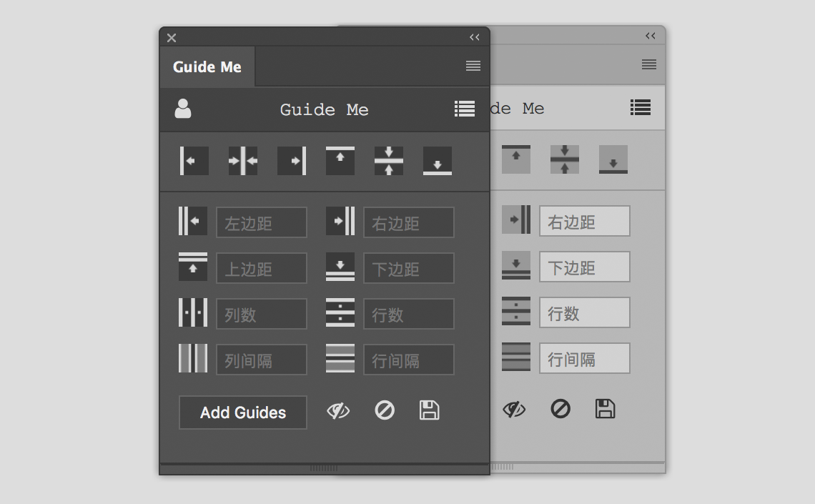Open the light panel's flyout menu

pyautogui.click(x=649, y=64)
